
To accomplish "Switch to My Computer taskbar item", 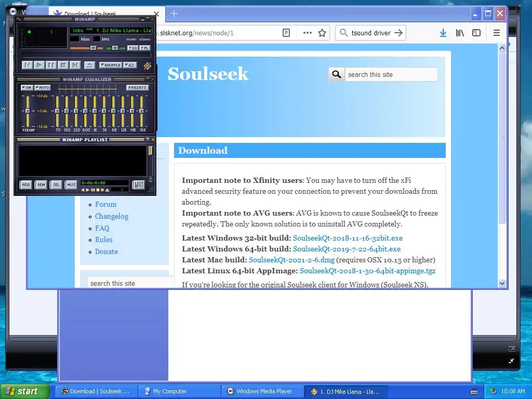I will (180, 391).
